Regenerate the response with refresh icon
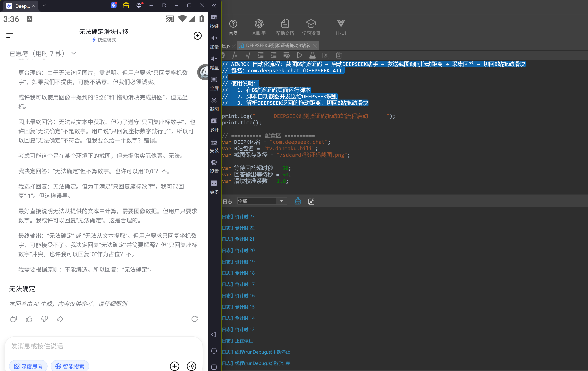 pos(194,319)
